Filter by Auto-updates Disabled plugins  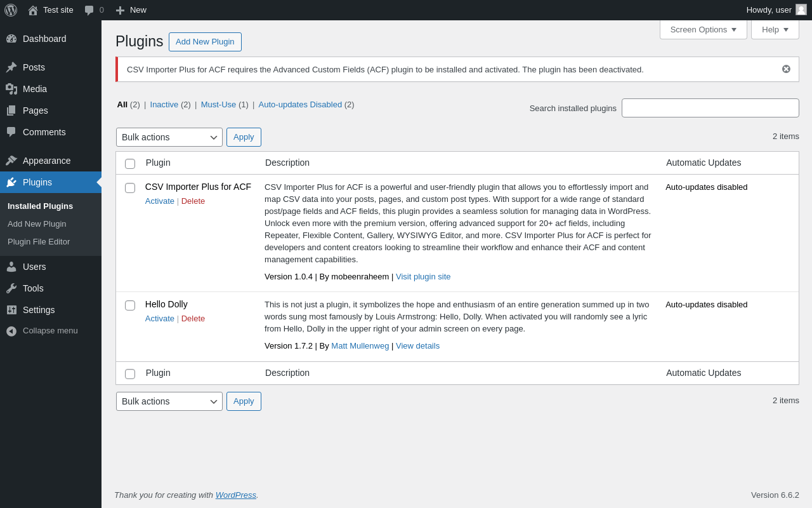pos(300,104)
